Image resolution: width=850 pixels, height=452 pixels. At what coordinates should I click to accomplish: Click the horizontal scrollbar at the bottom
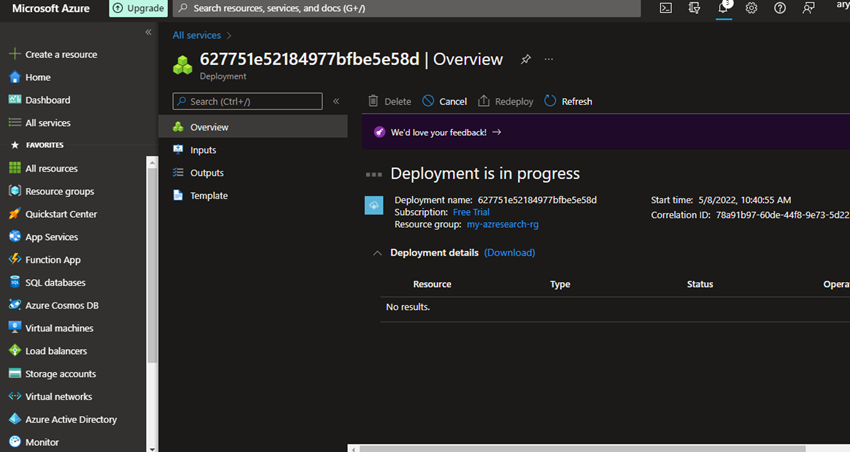pyautogui.click(x=583, y=449)
